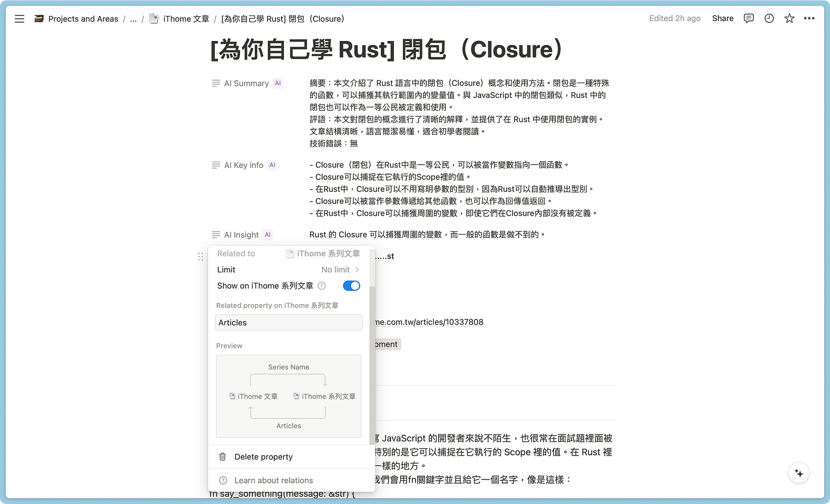Viewport: 830px width, 504px height.
Task: Click the Share button
Action: click(x=722, y=18)
